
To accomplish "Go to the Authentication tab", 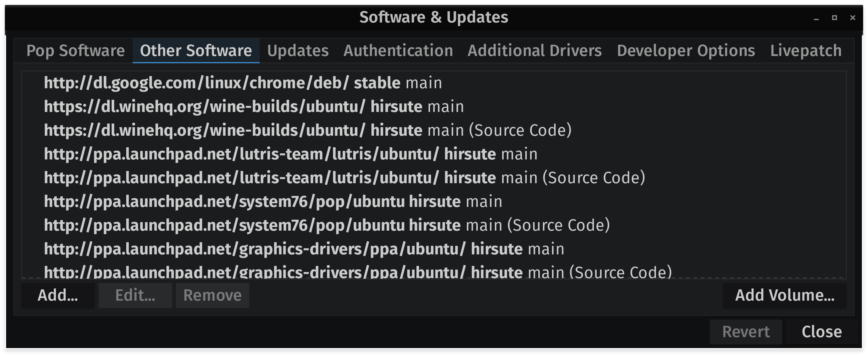I will coord(398,51).
